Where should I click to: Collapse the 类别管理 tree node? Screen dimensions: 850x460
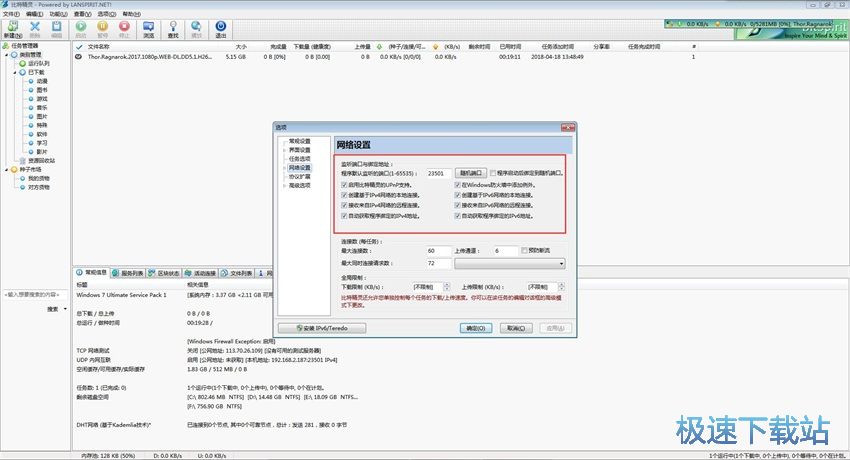pos(7,55)
